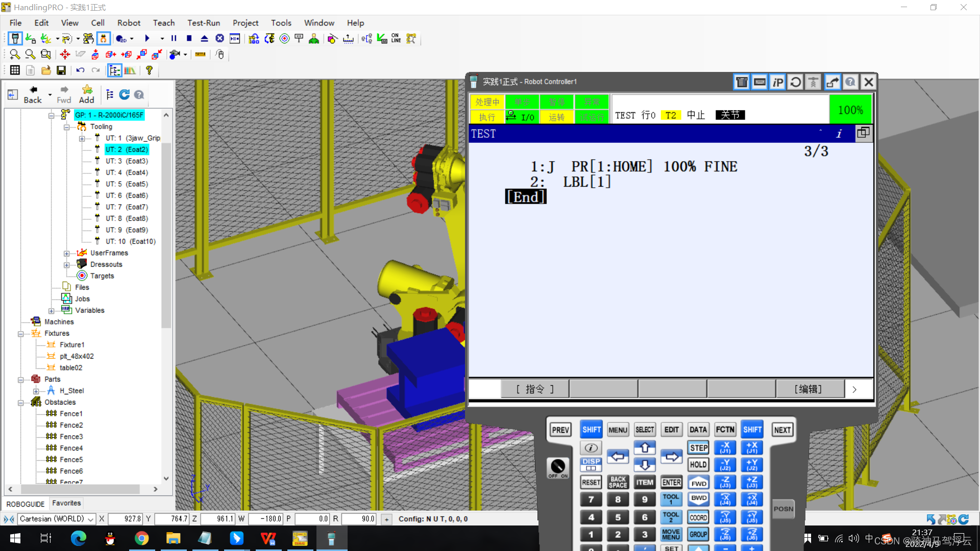Stop the simulation with square icon
The image size is (980, 551).
(x=189, y=39)
